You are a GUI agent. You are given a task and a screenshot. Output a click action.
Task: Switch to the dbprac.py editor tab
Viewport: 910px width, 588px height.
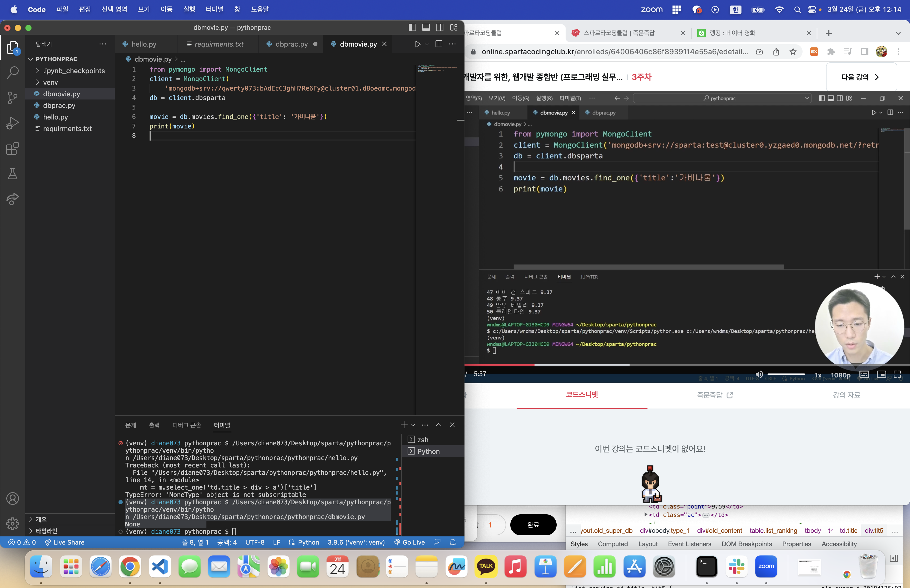[x=292, y=44]
